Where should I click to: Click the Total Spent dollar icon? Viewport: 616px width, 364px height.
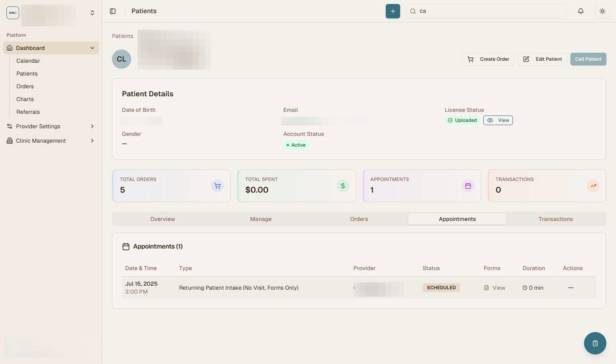click(x=343, y=186)
